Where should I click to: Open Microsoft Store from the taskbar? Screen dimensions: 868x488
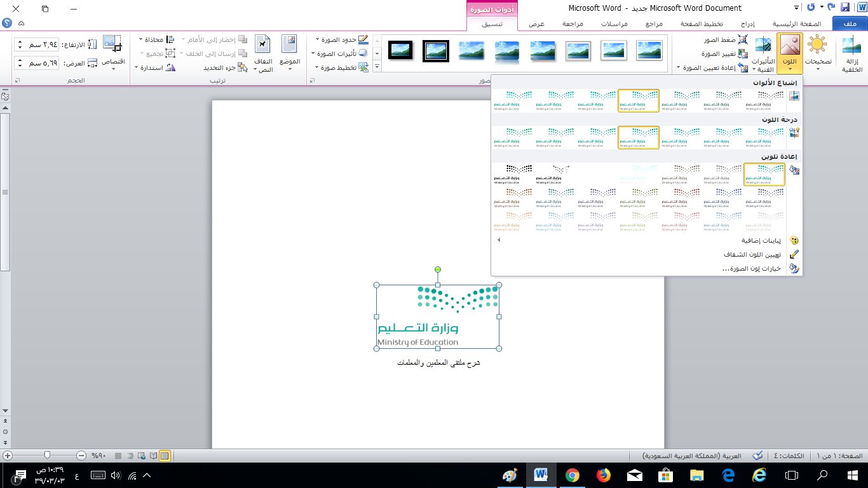click(x=666, y=475)
